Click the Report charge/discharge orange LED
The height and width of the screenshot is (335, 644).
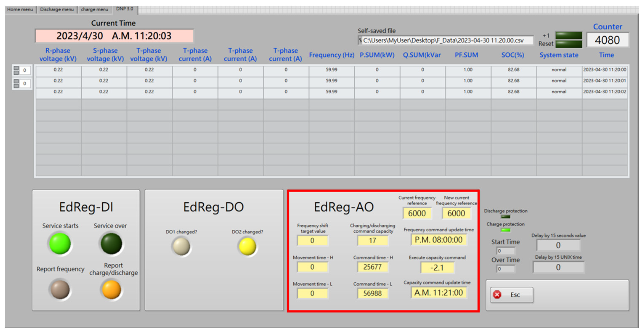point(111,290)
